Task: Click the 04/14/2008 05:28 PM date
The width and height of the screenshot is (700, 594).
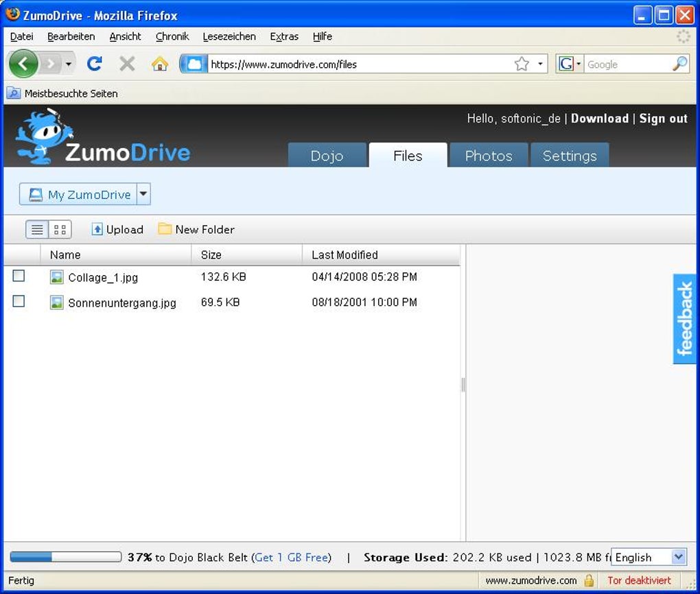Action: pyautogui.click(x=364, y=276)
